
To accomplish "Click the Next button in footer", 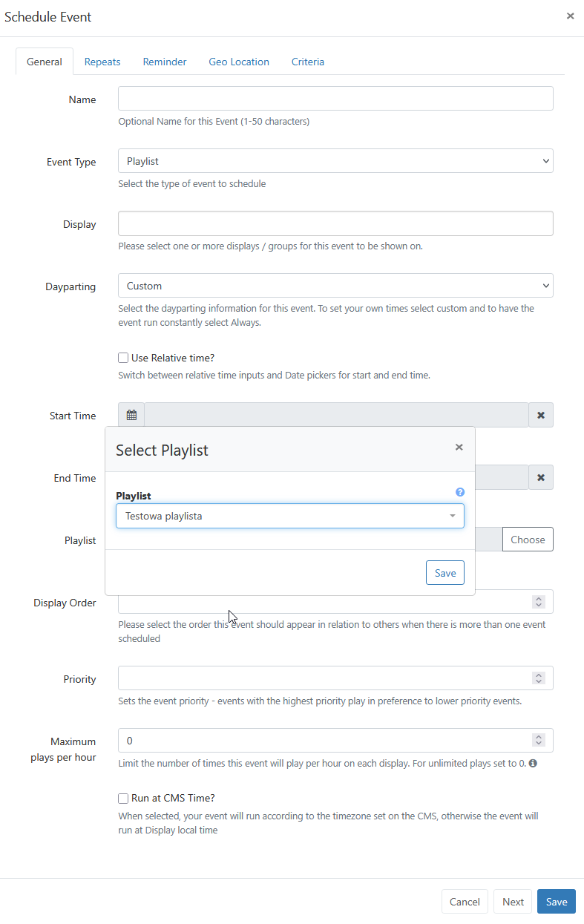I will pyautogui.click(x=513, y=902).
